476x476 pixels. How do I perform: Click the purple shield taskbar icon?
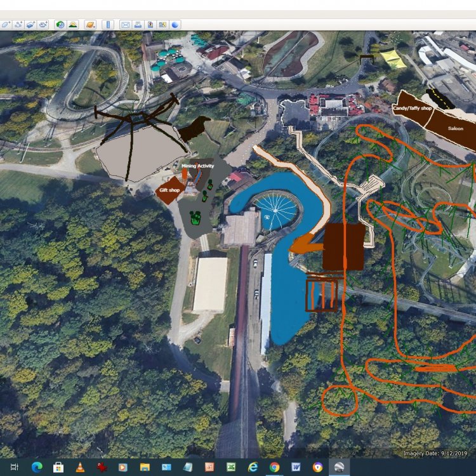[x=317, y=467]
